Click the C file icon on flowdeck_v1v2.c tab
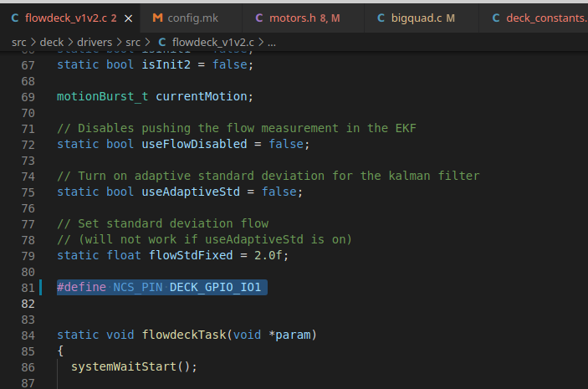Viewport: 588px width, 389px height. click(15, 18)
